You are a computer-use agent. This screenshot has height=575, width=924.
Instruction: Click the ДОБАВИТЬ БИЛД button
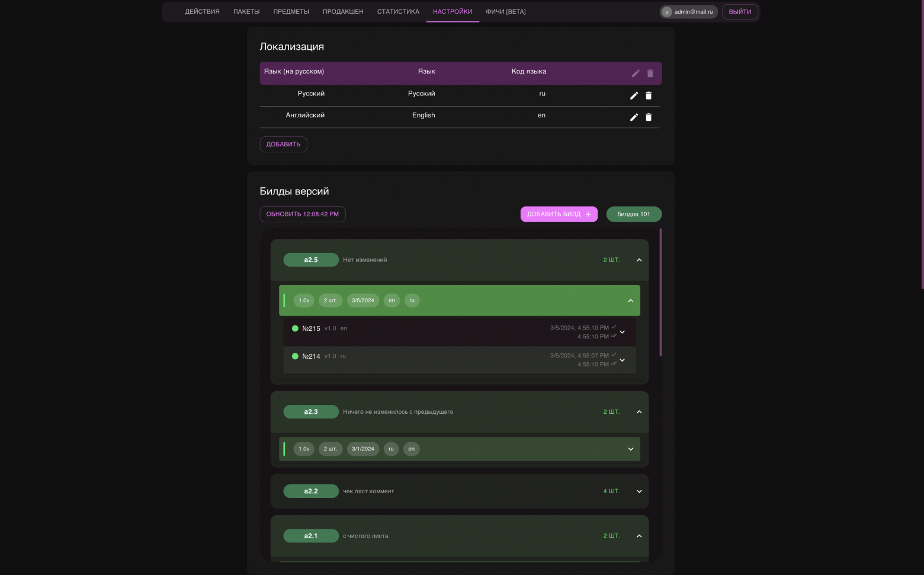559,214
